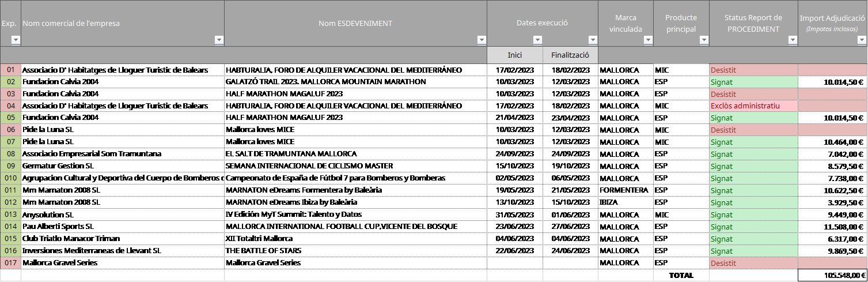The height and width of the screenshot is (282, 868).
Task: Open the Exp. column filter dropdown
Action: (16, 40)
